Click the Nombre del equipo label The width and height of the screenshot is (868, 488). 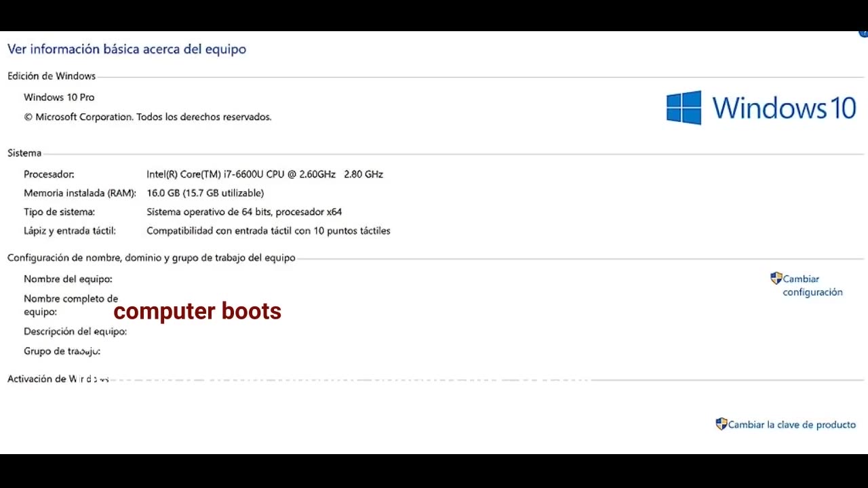pos(68,279)
